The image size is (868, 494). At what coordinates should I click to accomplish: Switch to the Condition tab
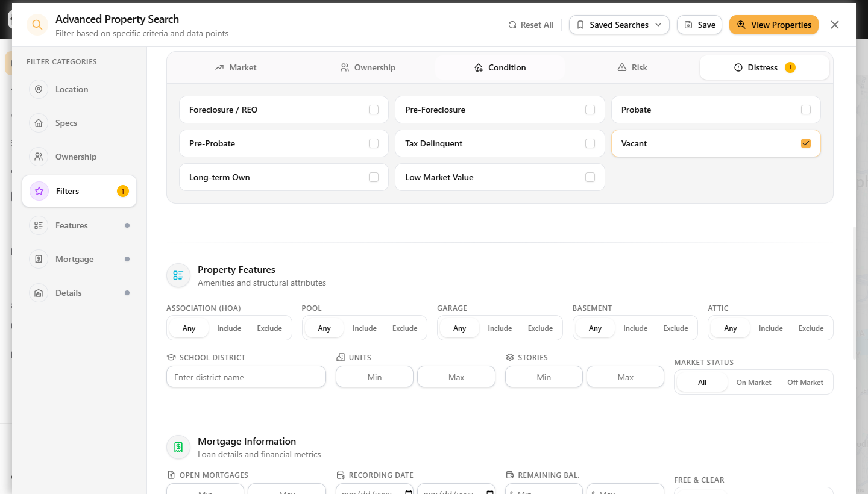[500, 67]
